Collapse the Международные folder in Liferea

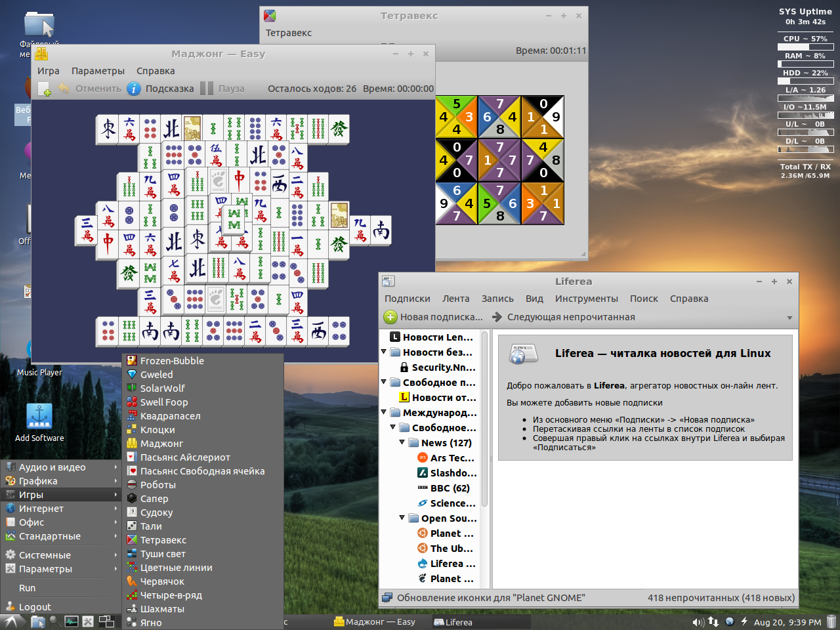(383, 412)
